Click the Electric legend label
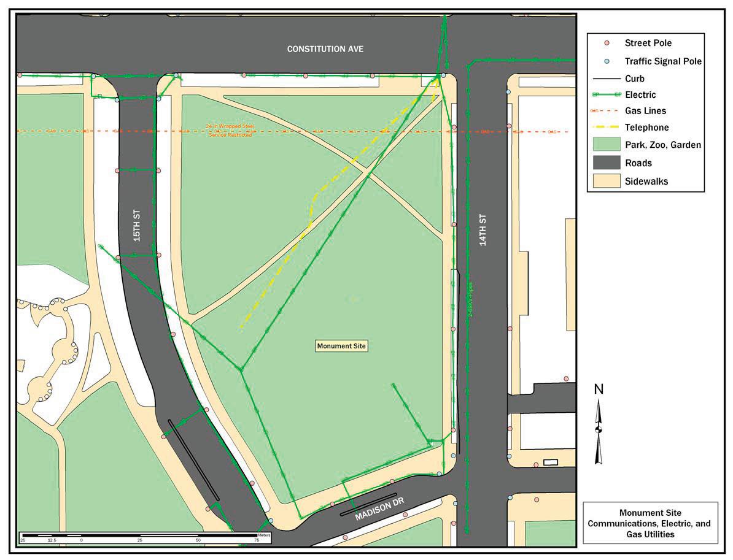This screenshot has width=733, height=560. click(640, 95)
